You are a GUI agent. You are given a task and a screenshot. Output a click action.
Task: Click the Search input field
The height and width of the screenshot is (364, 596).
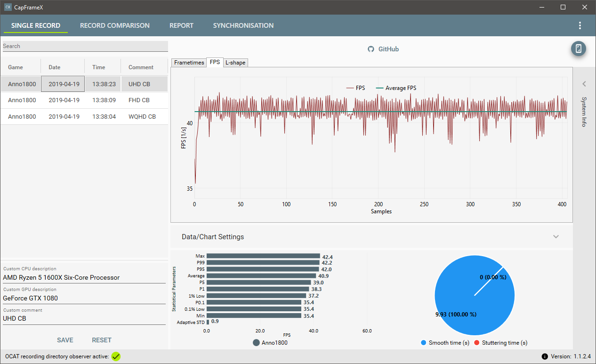(x=85, y=46)
